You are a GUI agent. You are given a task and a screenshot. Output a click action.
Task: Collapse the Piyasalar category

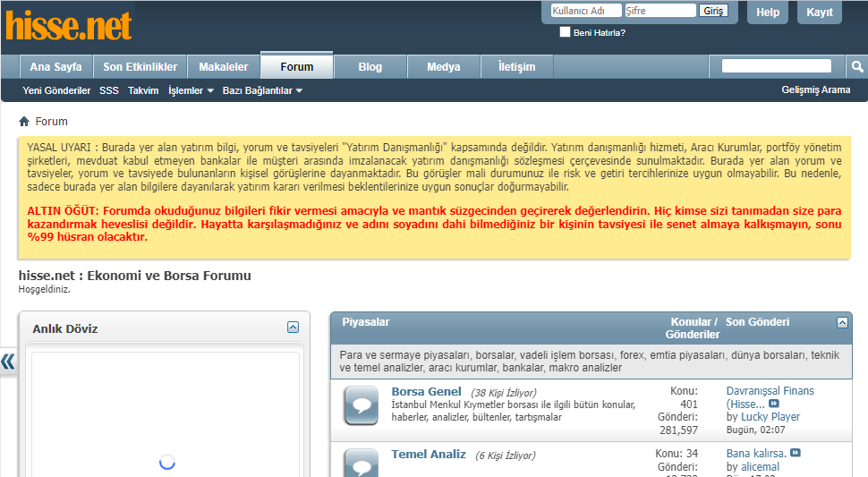coord(842,322)
